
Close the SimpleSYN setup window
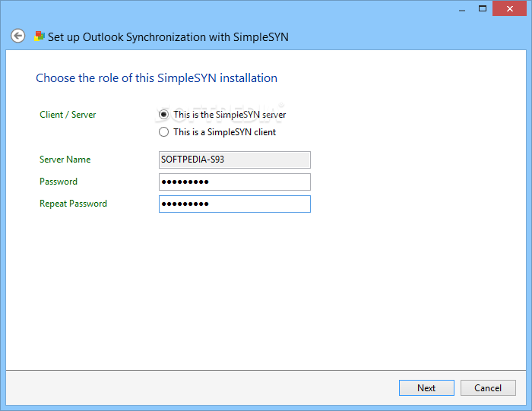point(510,9)
